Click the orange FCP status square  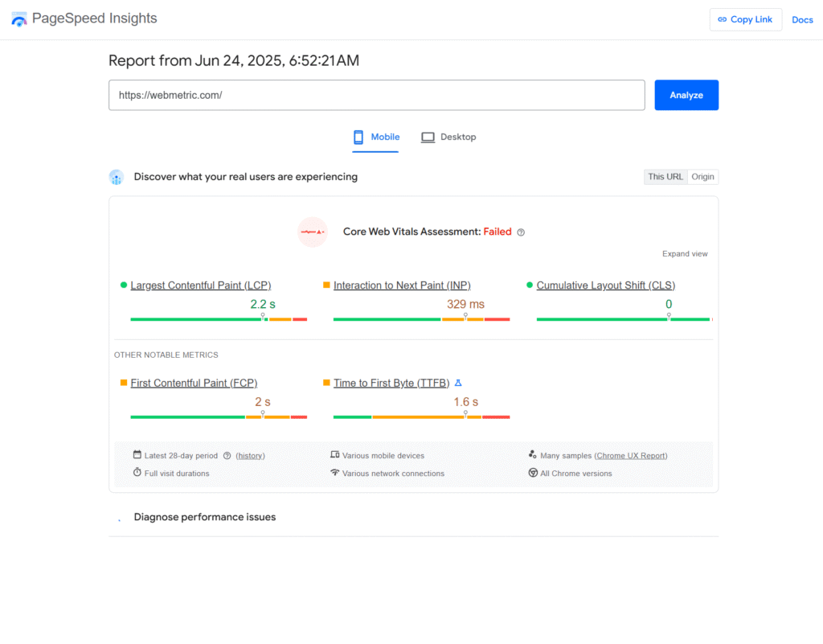tap(123, 383)
